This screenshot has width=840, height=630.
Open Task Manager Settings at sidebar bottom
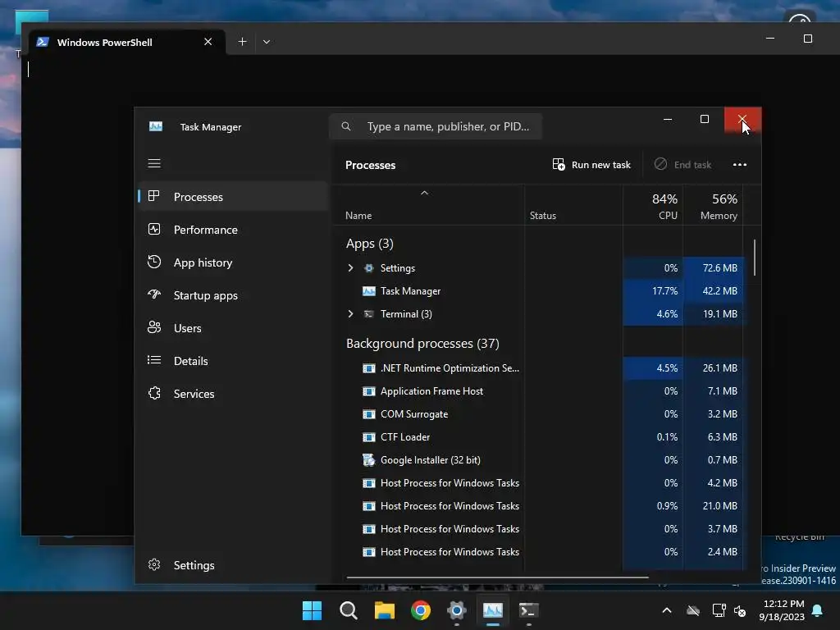tap(233, 565)
